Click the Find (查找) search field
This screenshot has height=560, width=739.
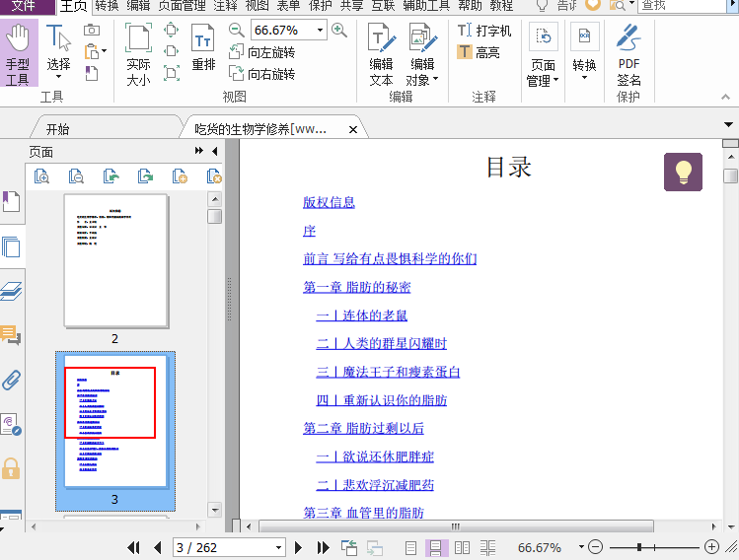tap(682, 6)
